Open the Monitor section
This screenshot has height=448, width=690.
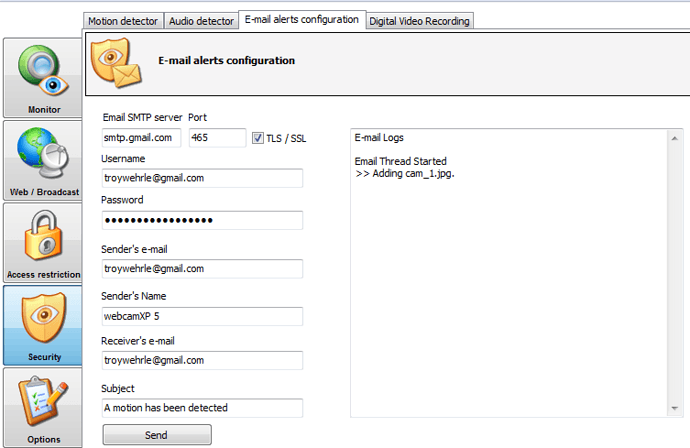pyautogui.click(x=43, y=78)
